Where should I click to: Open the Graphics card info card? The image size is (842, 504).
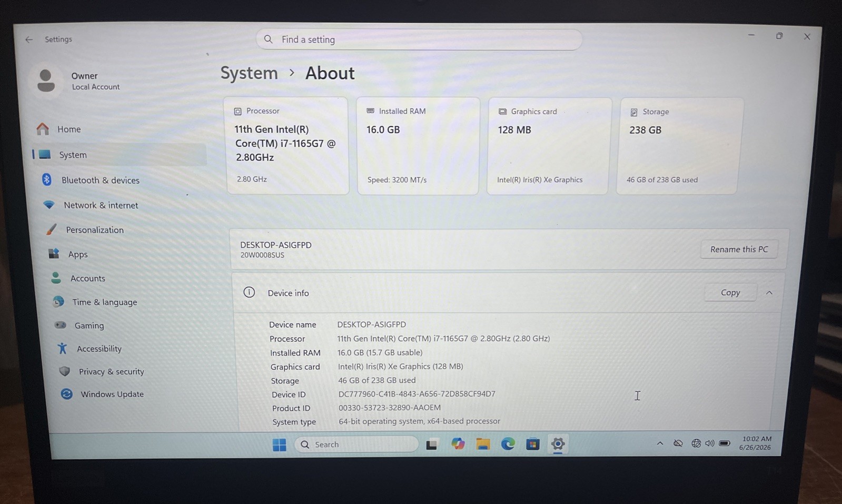549,146
